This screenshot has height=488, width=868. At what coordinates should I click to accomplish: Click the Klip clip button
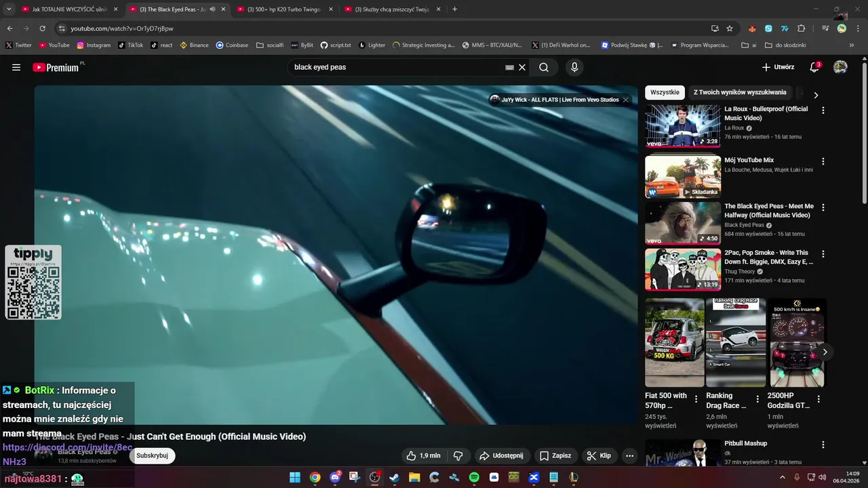599,455
